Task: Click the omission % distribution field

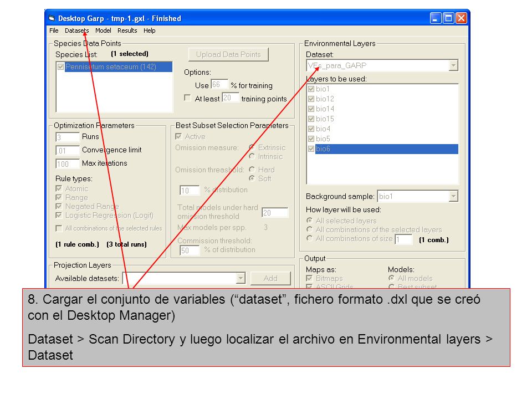Action: click(x=190, y=190)
